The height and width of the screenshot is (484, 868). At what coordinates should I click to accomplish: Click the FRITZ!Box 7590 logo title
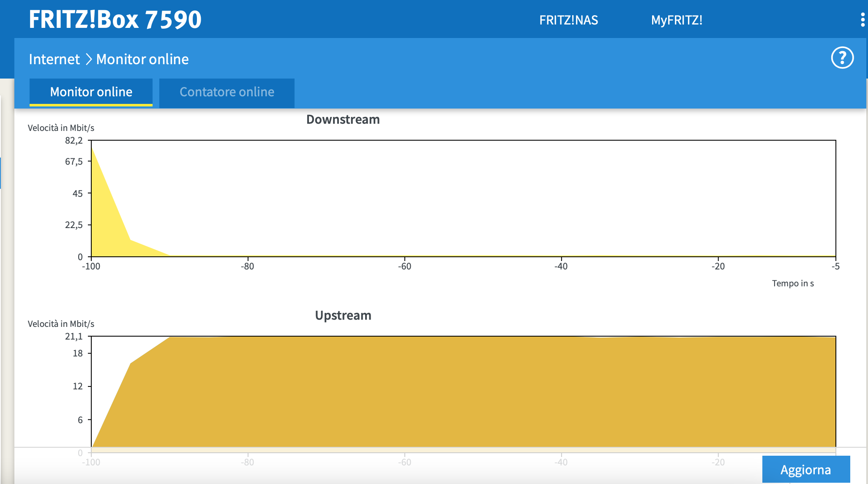[x=115, y=19]
